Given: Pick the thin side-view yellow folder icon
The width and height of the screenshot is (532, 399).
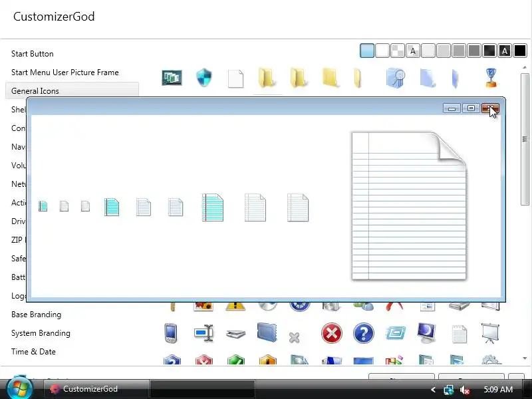Looking at the screenshot, I should 357,78.
